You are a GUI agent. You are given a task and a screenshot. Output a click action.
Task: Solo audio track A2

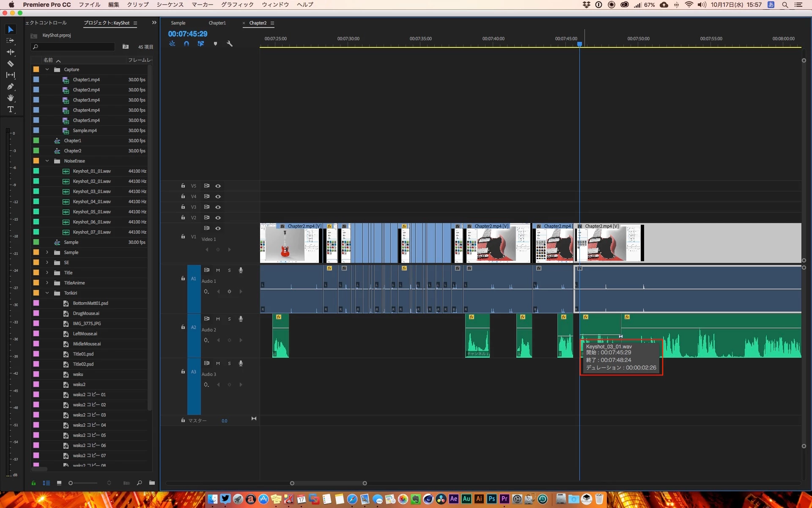[229, 319]
